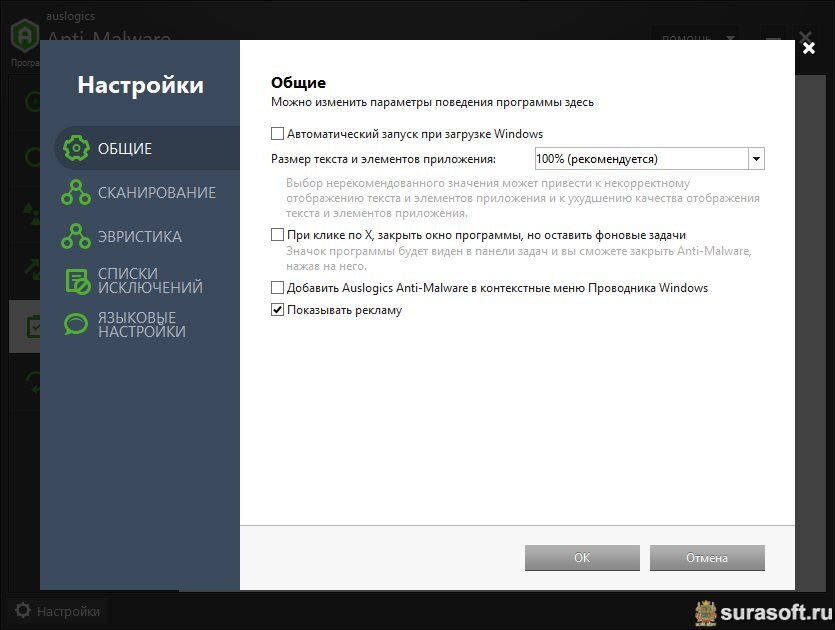
Task: Click the language settings speech bubble icon
Action: pos(76,324)
